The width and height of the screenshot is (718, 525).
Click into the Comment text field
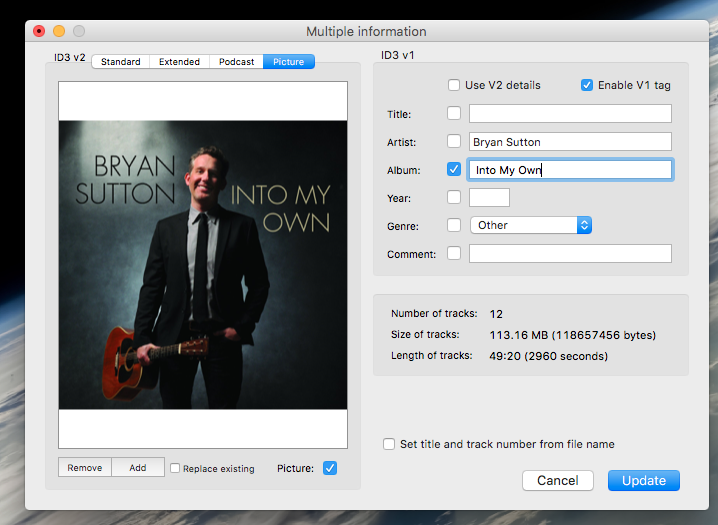point(570,254)
